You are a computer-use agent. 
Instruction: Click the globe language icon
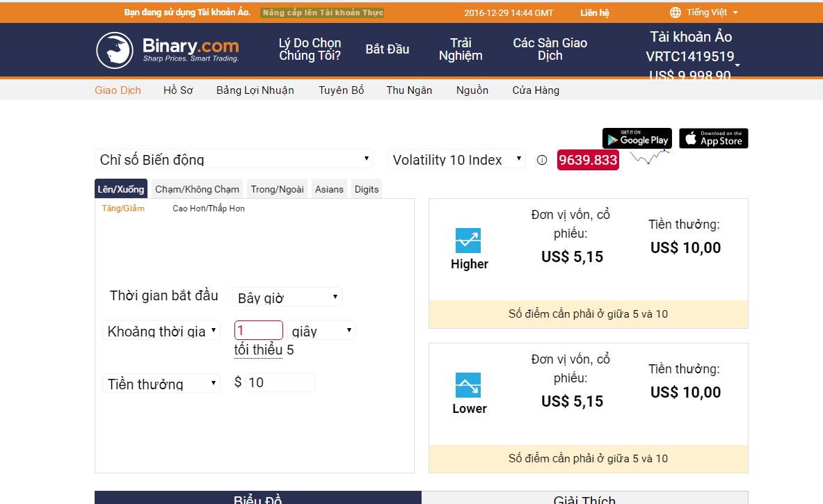(x=676, y=13)
